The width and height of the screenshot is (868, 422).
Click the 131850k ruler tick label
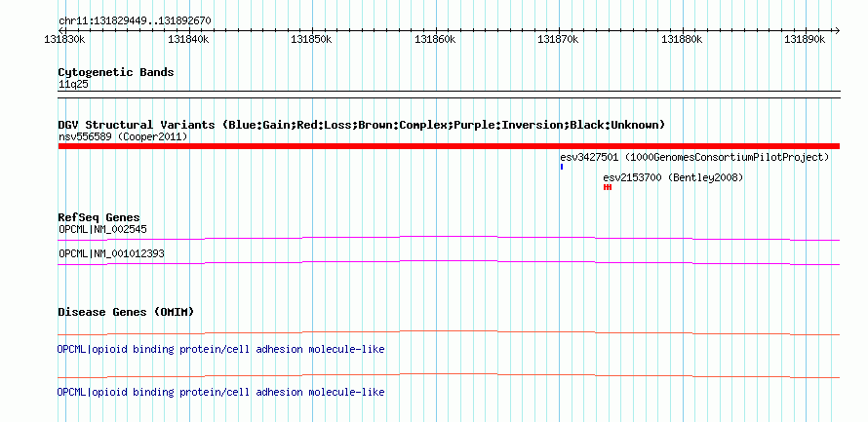click(312, 40)
